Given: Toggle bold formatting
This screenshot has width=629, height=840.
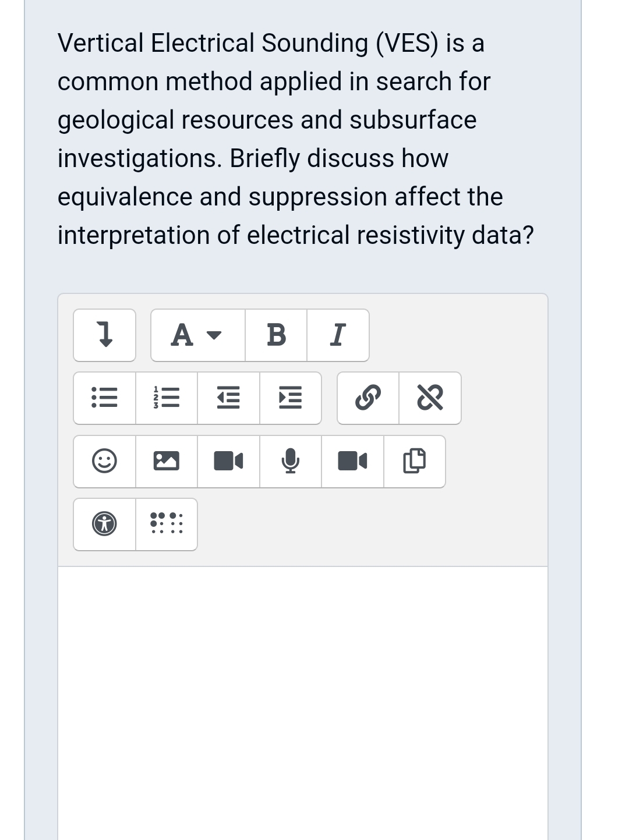Looking at the screenshot, I should [x=276, y=335].
